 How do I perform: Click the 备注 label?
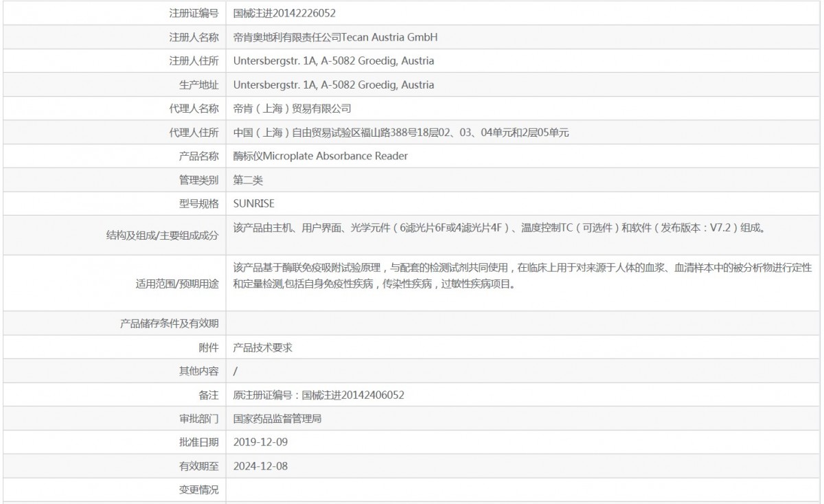pyautogui.click(x=209, y=395)
